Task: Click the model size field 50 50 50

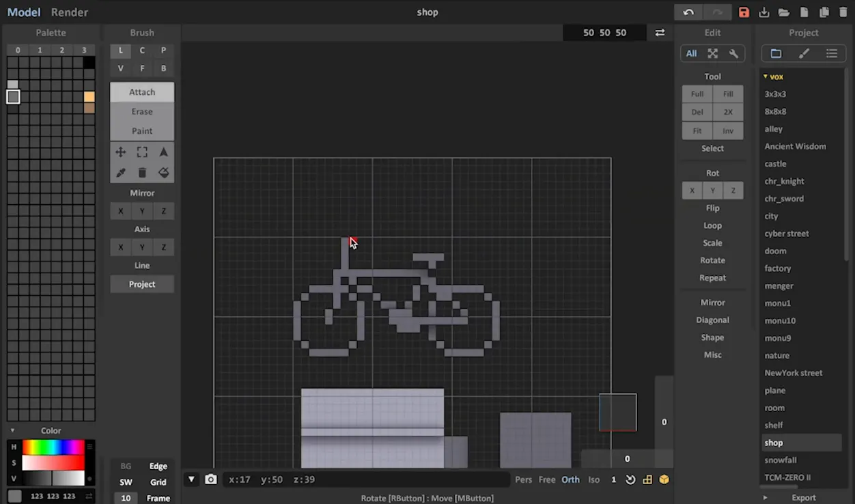Action: (604, 33)
